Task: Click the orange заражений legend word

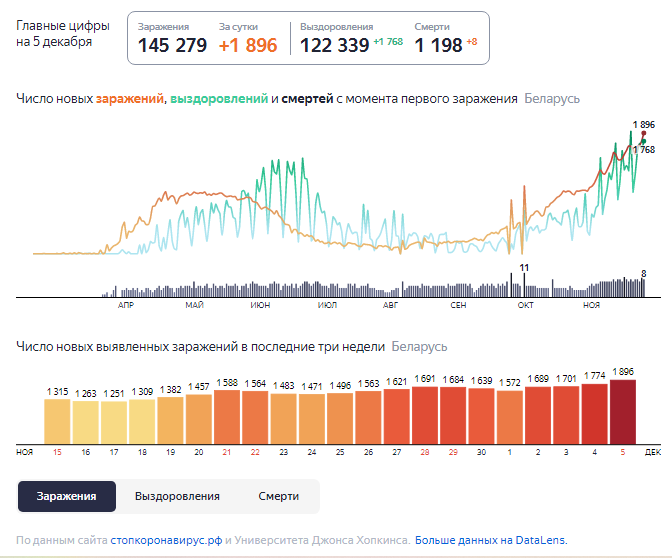Action: click(131, 99)
